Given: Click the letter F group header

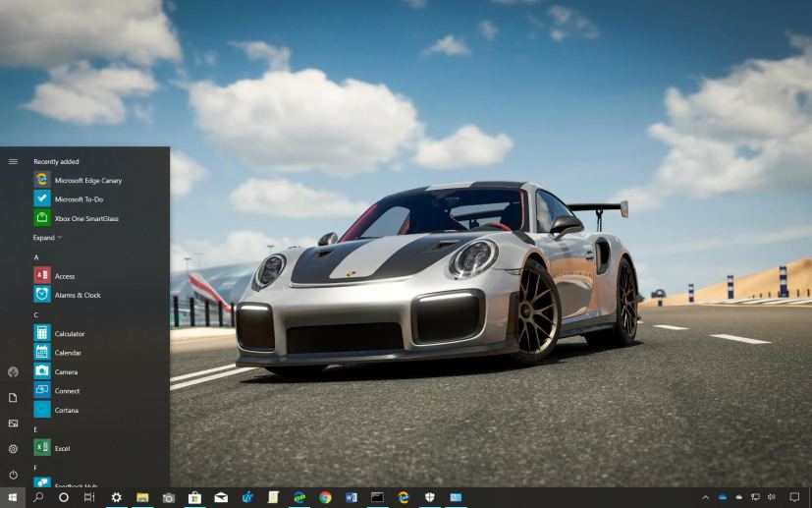Looking at the screenshot, I should pos(35,468).
